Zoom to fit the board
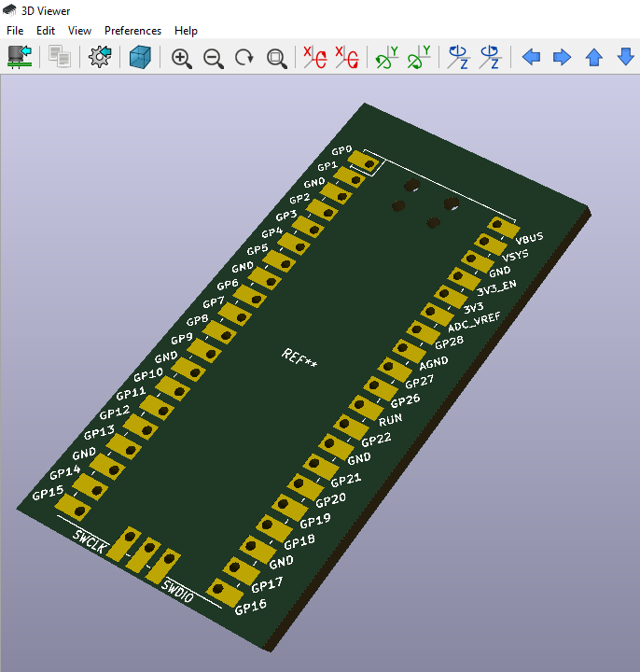 pyautogui.click(x=276, y=58)
